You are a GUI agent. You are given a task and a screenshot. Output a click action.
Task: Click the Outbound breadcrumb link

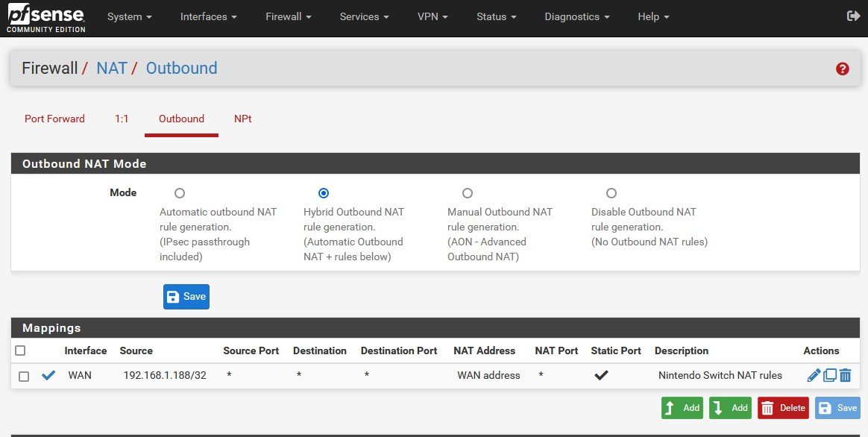tap(181, 68)
